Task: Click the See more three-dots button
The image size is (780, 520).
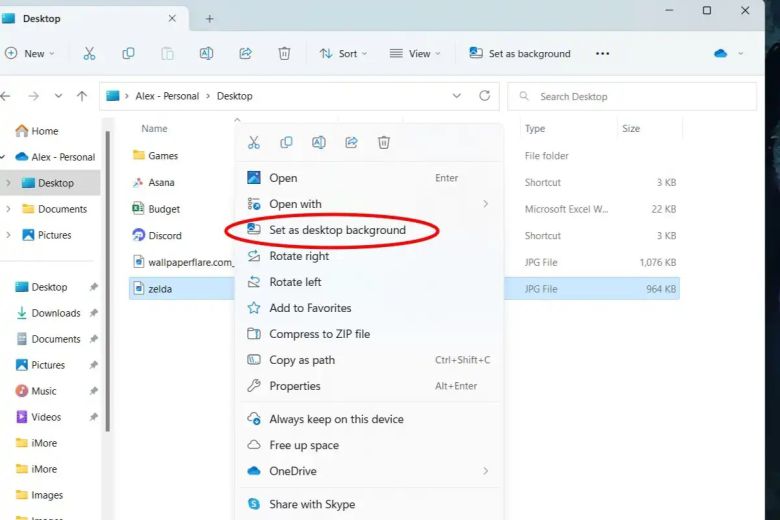Action: click(602, 54)
